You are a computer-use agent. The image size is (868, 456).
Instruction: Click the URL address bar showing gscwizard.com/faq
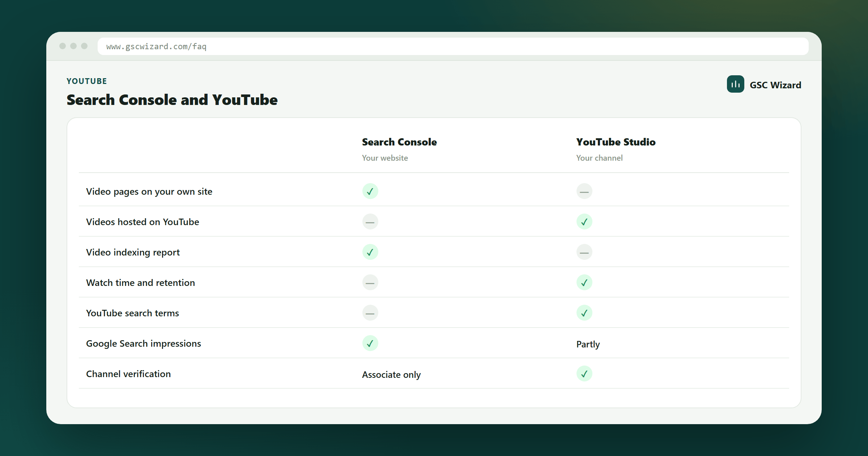click(x=453, y=46)
